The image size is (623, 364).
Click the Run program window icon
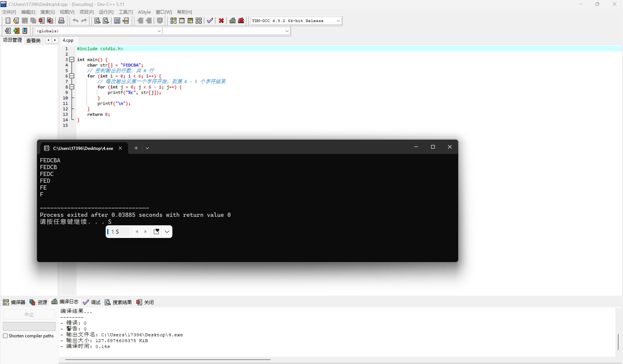click(x=182, y=21)
